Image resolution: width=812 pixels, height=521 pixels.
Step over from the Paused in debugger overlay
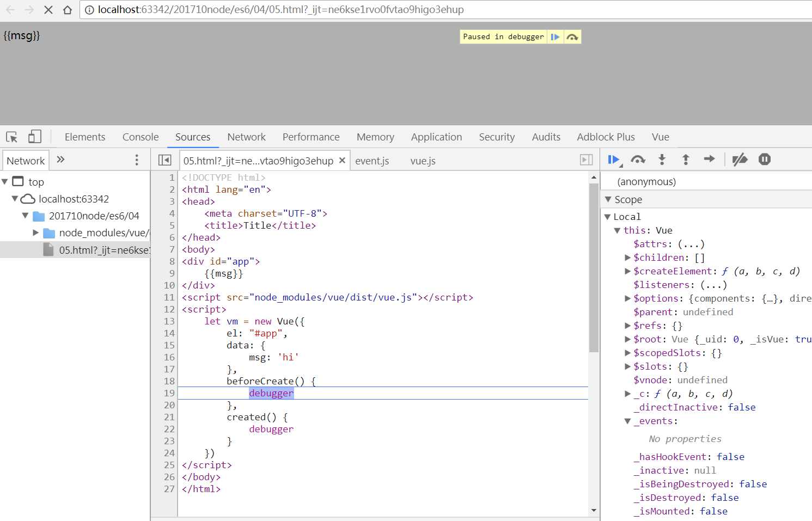pyautogui.click(x=572, y=37)
